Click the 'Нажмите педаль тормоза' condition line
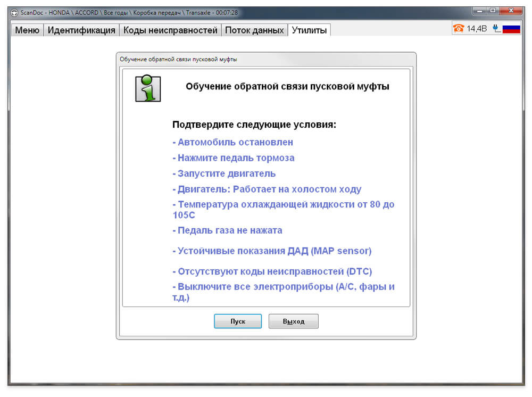This screenshot has height=397, width=532. tap(234, 158)
